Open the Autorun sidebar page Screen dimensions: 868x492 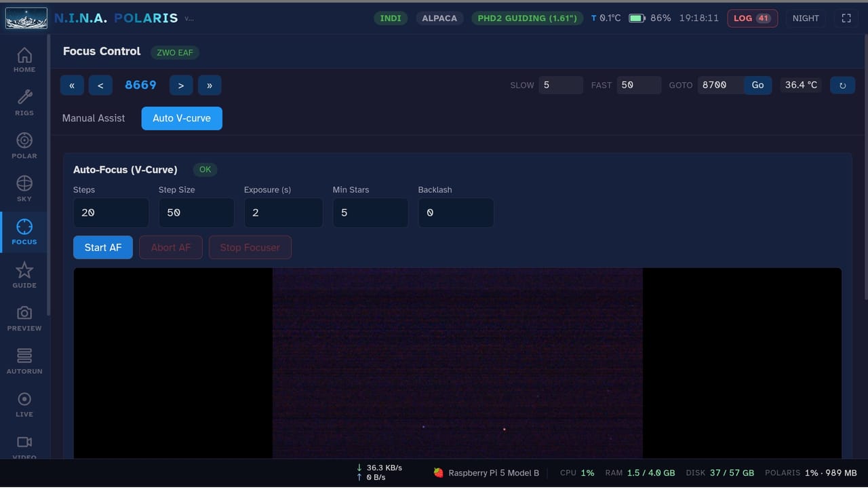point(24,362)
